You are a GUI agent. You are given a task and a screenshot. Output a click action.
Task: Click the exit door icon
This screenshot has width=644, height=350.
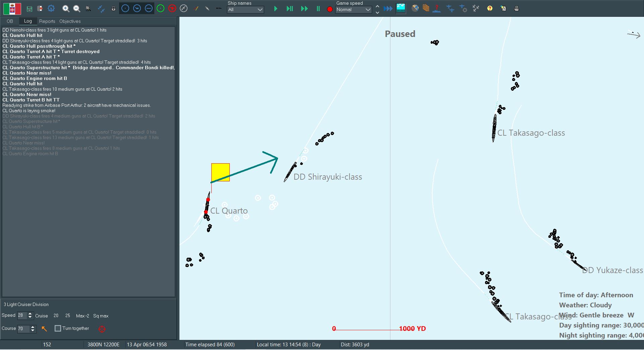pos(40,9)
